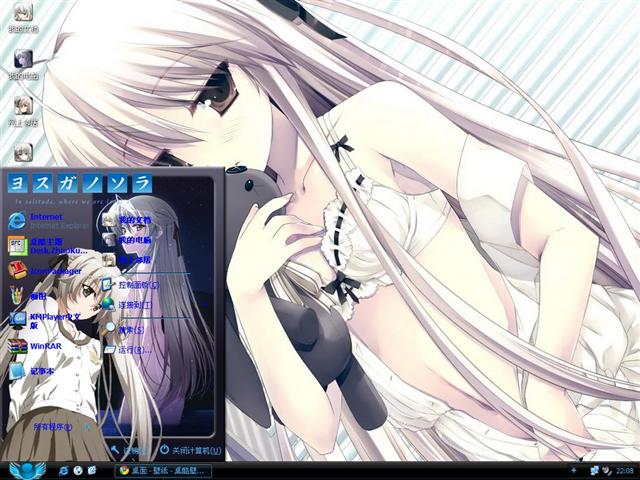Switch to 桌面 - 壁纸 taskbar window
This screenshot has width=640, height=480.
[x=164, y=471]
